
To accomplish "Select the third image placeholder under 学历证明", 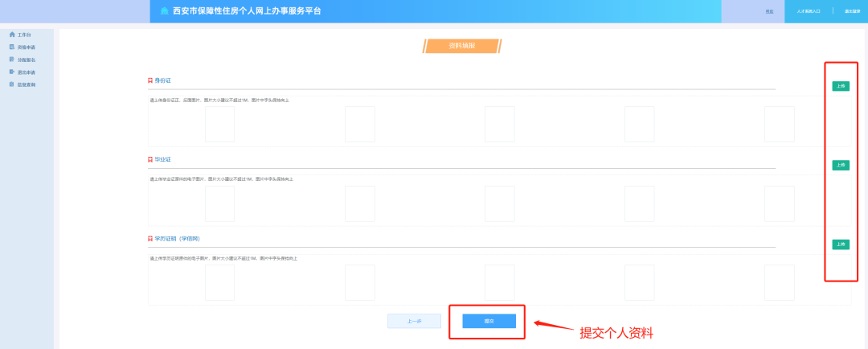I will point(499,282).
